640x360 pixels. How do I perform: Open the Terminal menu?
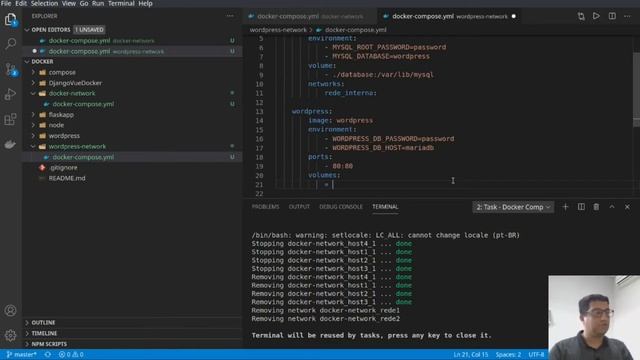(x=121, y=4)
